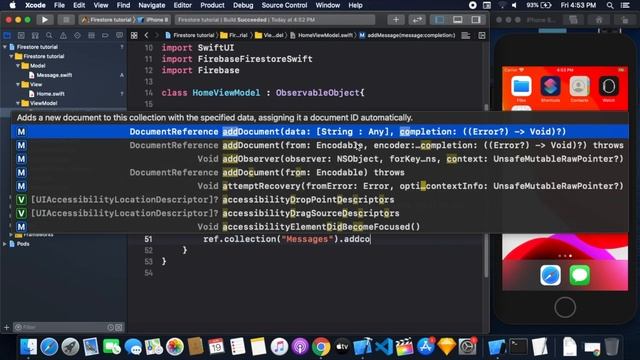Select accessibilityDragSourceDescriptors suggestion
Viewport: 640px width, 360px height.
point(320,213)
